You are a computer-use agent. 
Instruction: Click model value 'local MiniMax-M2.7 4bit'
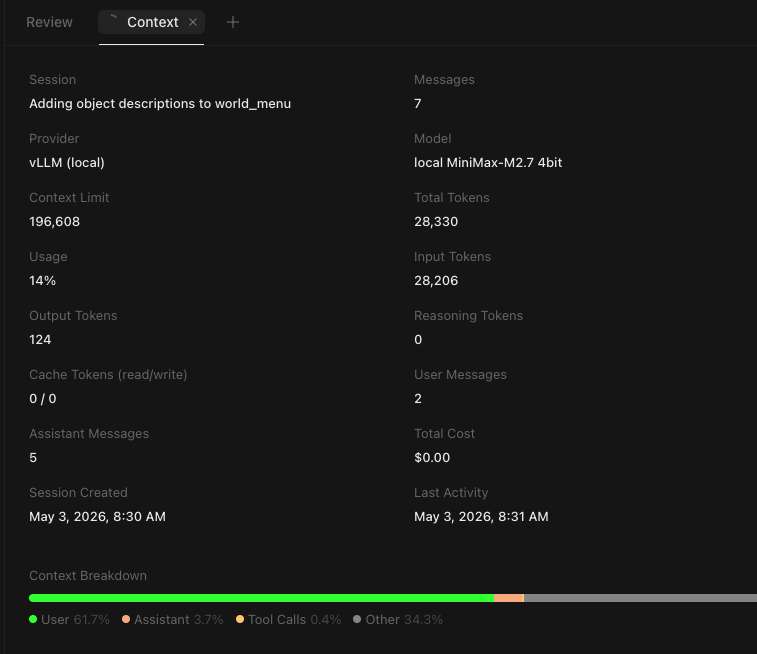point(488,163)
